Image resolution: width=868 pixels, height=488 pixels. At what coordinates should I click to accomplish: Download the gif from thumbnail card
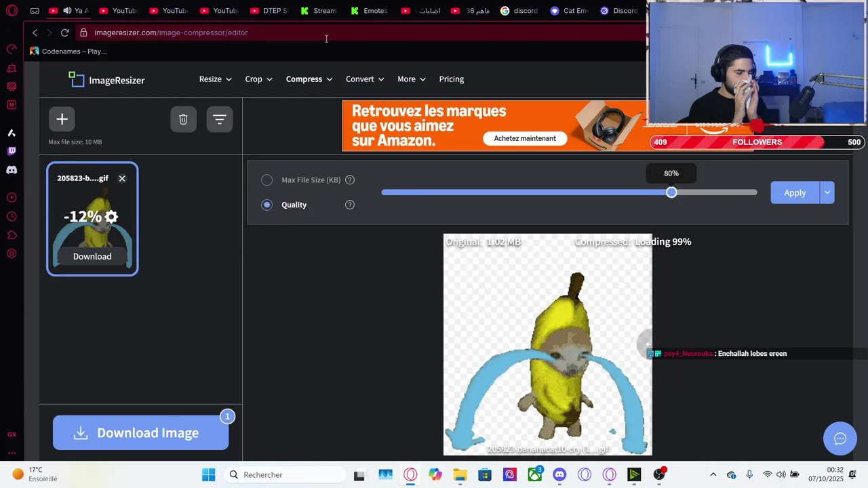[92, 256]
